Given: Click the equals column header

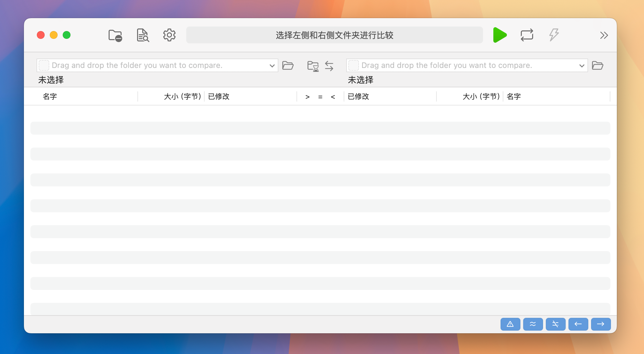Looking at the screenshot, I should coord(320,97).
